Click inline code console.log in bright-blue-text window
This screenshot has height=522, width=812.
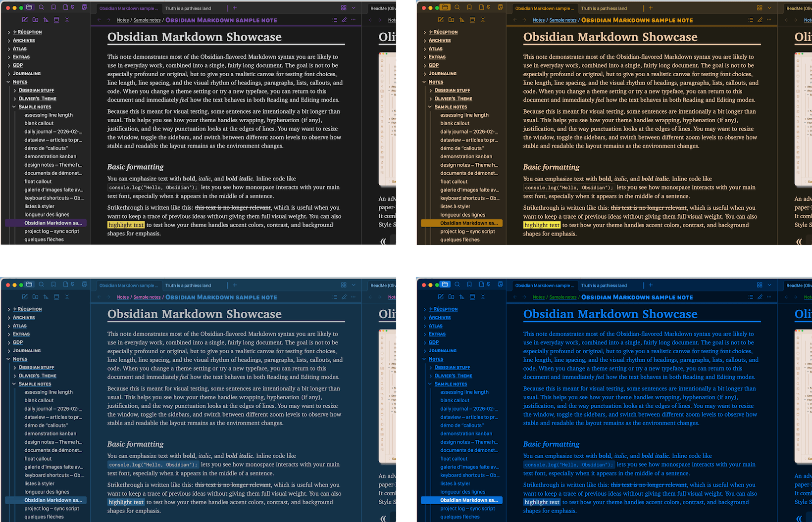pos(569,465)
